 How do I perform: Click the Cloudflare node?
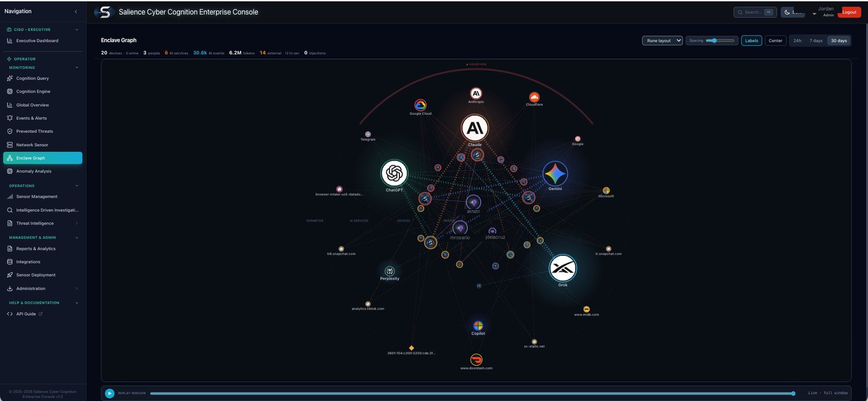click(534, 97)
